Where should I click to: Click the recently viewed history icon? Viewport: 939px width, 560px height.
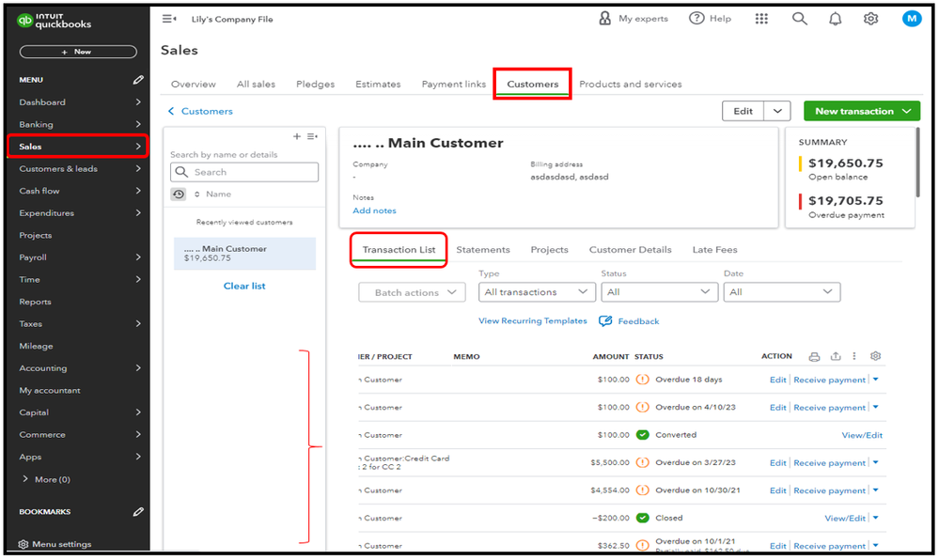(179, 194)
